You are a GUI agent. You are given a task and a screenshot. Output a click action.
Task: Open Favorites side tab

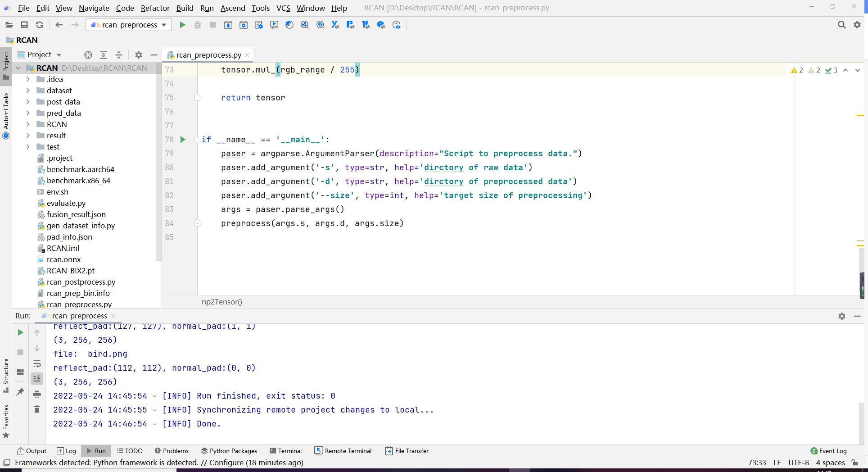(x=6, y=422)
